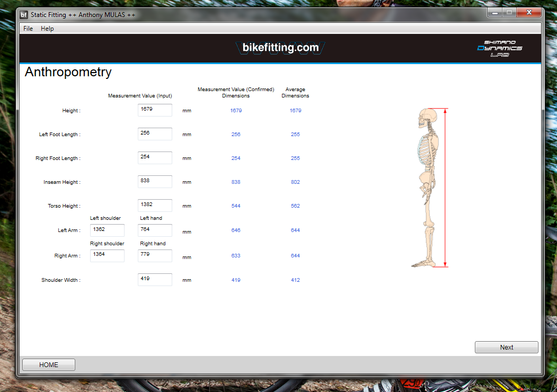Viewport: 557px width, 392px height.
Task: Click the Shoulder Width label
Action: click(x=61, y=280)
